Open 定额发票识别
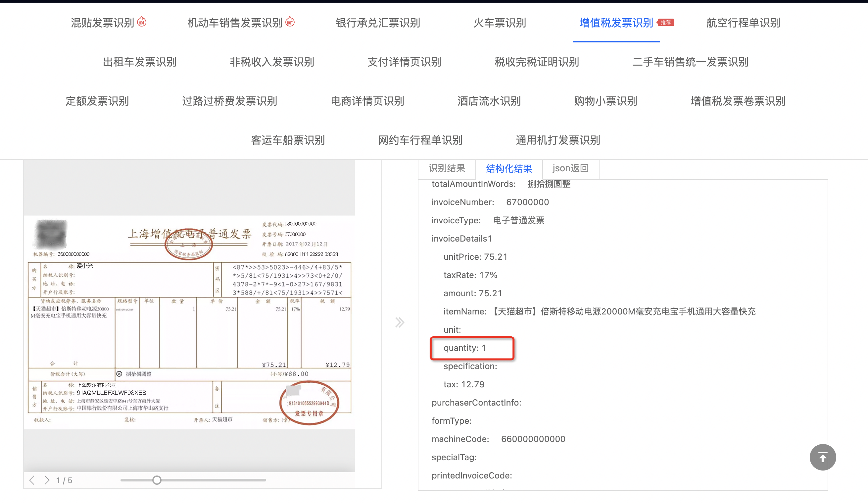 point(97,101)
